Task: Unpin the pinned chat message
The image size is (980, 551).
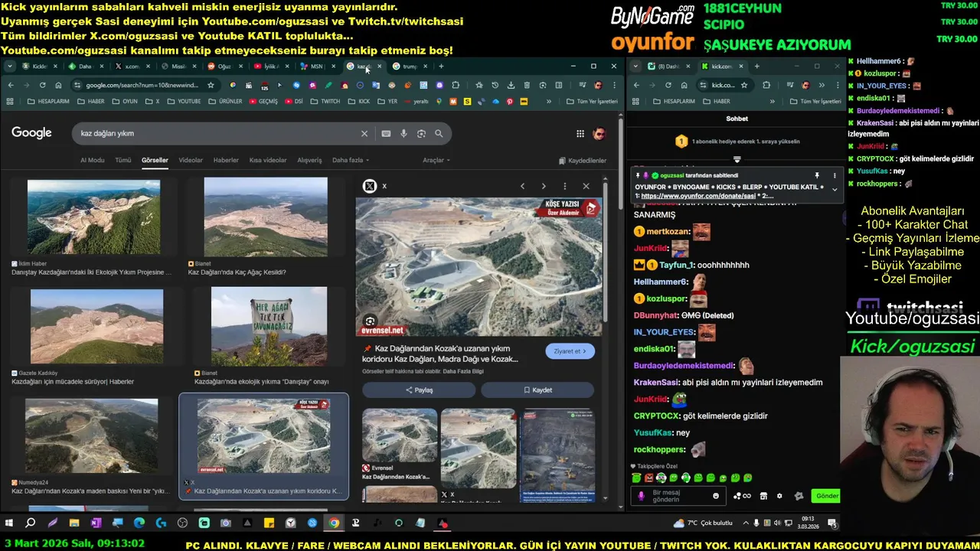Action: [817, 175]
